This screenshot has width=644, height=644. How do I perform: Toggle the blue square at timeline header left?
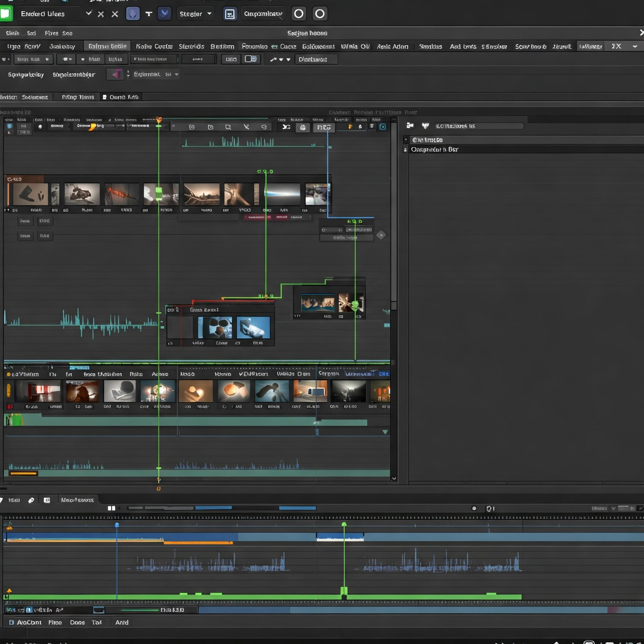coord(9,126)
